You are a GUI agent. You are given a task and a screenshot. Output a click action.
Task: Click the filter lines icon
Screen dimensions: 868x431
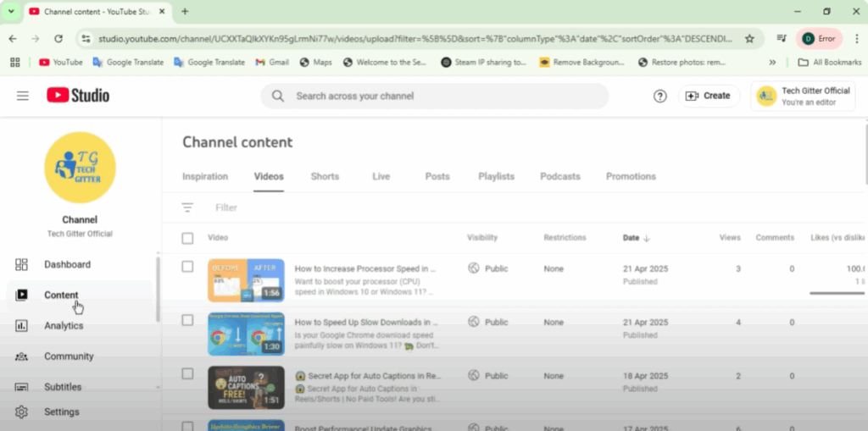pyautogui.click(x=187, y=207)
